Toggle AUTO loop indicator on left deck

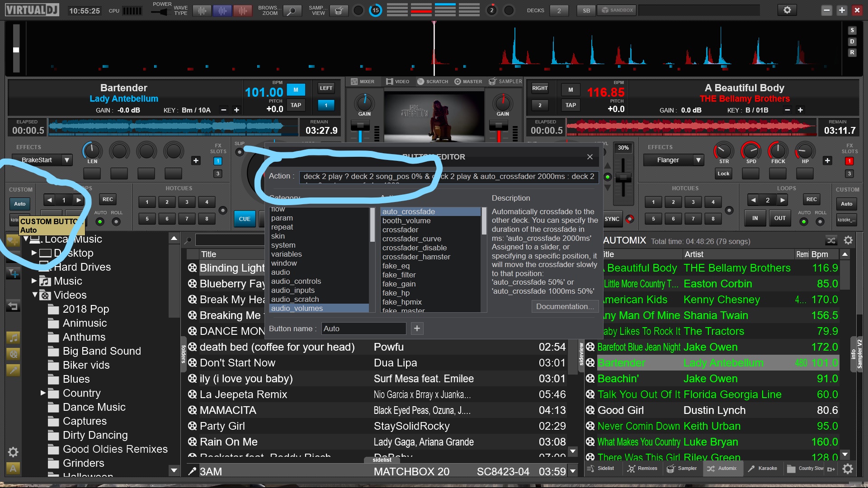coord(100,222)
